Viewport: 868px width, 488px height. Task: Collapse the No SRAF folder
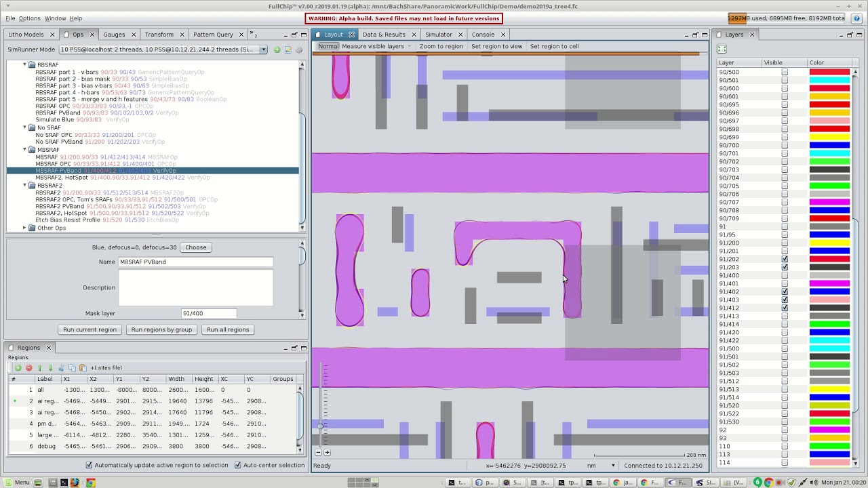(24, 127)
